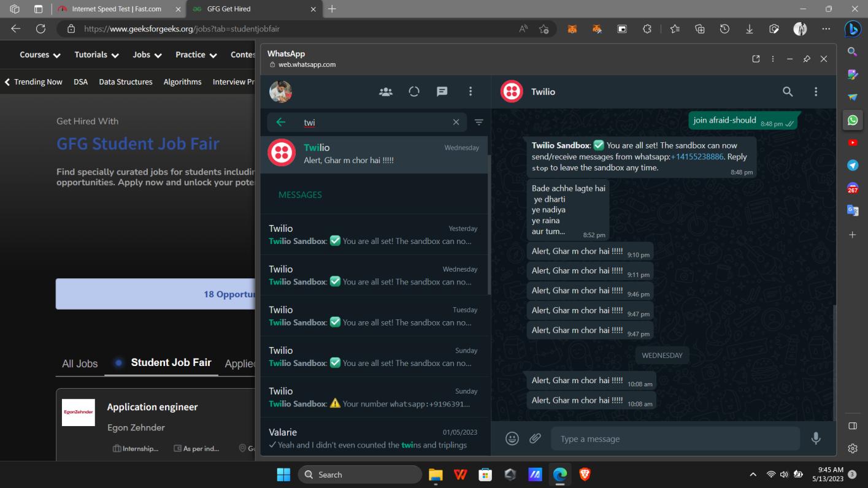Viewport: 868px width, 488px height.
Task: Open the Image Creator sidebar app
Action: click(853, 74)
